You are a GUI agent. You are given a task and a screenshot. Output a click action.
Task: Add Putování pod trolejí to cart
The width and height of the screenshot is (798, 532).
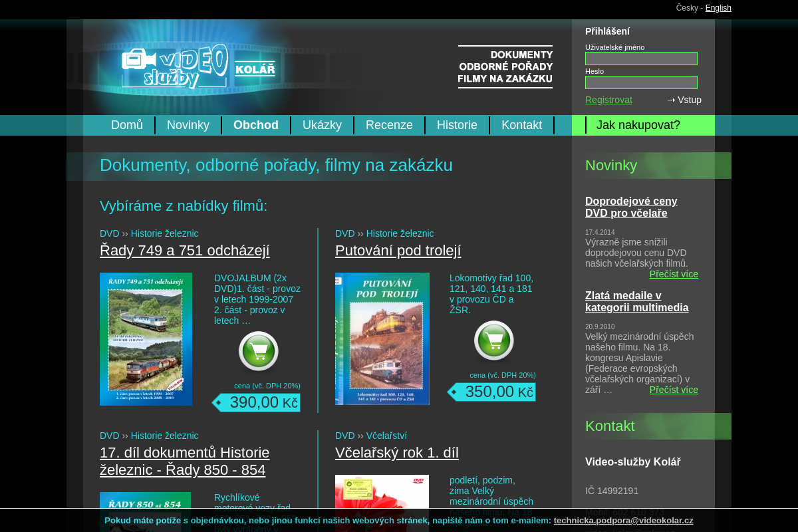pyautogui.click(x=494, y=340)
